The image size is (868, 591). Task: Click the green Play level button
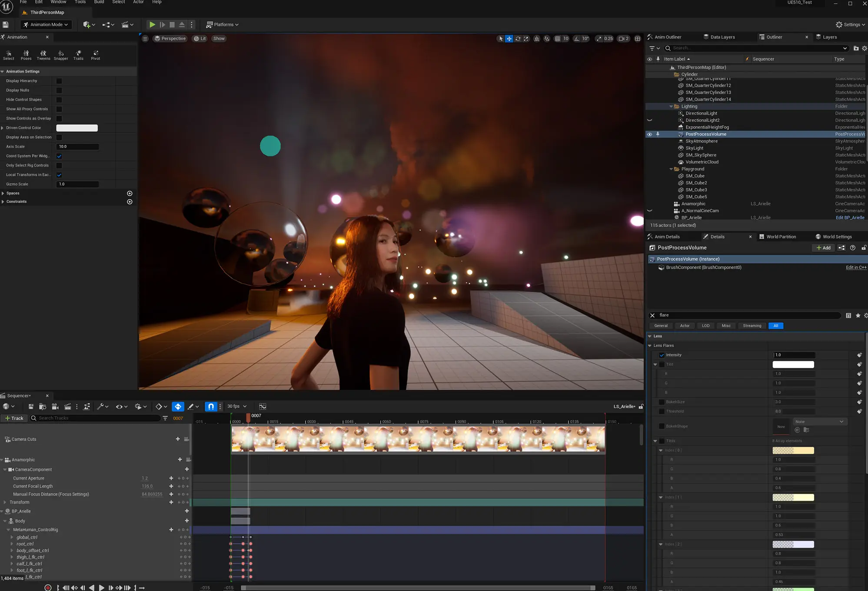(x=152, y=25)
